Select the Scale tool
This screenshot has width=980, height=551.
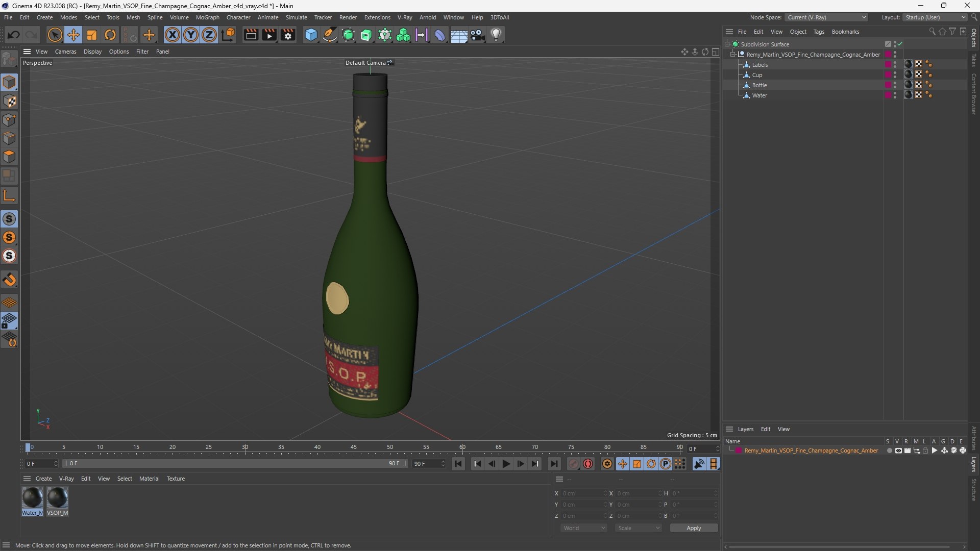click(x=92, y=35)
